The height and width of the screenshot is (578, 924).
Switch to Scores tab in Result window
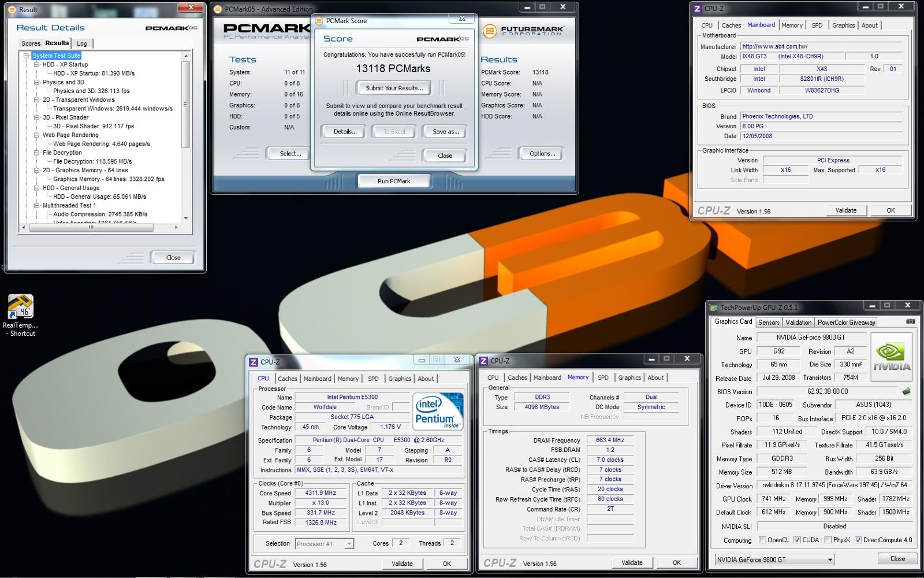(x=31, y=43)
